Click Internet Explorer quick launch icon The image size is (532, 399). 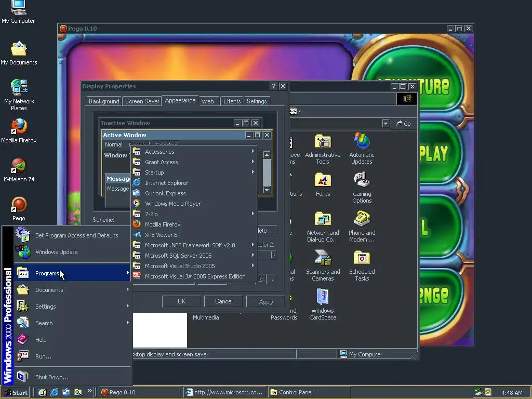(x=54, y=392)
